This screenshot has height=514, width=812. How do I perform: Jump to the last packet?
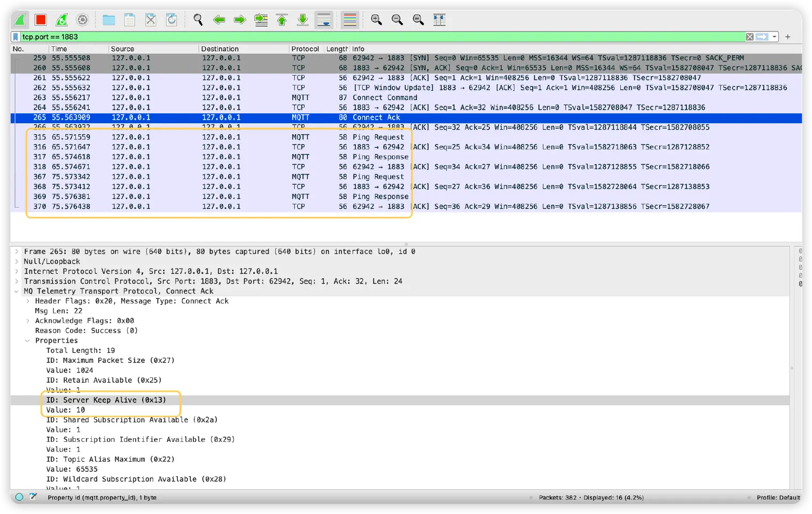(x=303, y=20)
